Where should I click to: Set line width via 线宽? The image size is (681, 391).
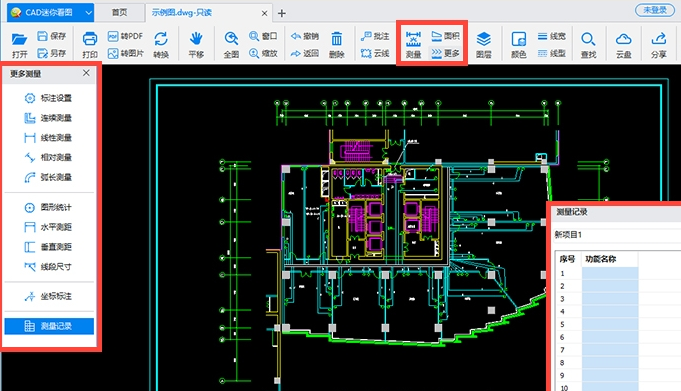(552, 36)
